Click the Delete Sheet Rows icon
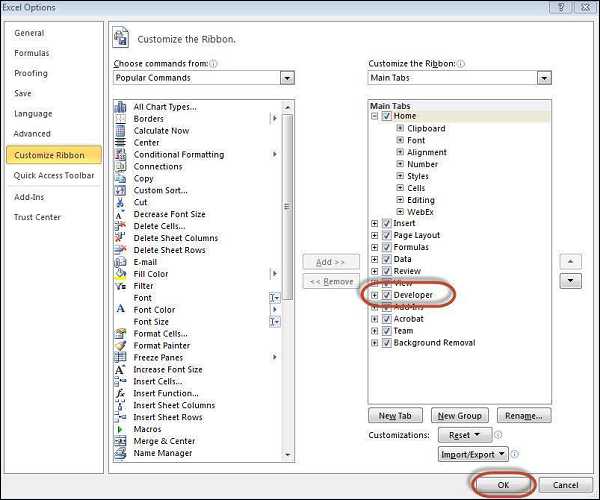600x500 pixels. 120,250
